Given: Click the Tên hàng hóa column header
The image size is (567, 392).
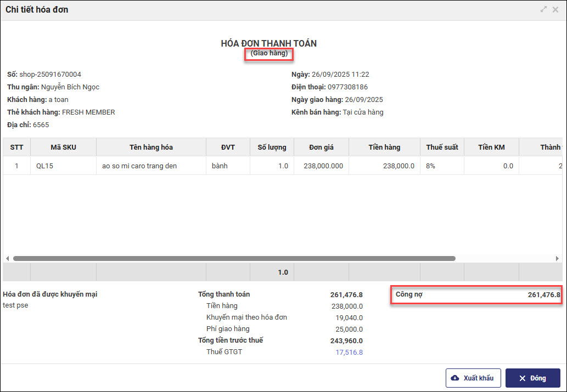Looking at the screenshot, I should [151, 147].
